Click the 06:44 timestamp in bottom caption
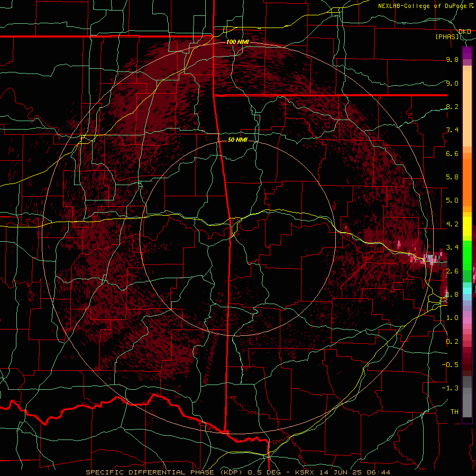 click(x=380, y=472)
